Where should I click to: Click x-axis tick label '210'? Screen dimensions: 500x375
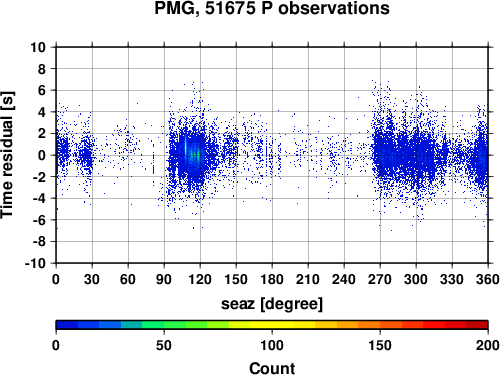tap(308, 279)
